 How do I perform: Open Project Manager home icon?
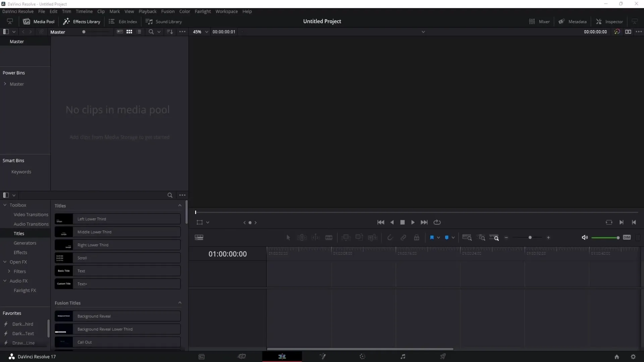click(617, 357)
